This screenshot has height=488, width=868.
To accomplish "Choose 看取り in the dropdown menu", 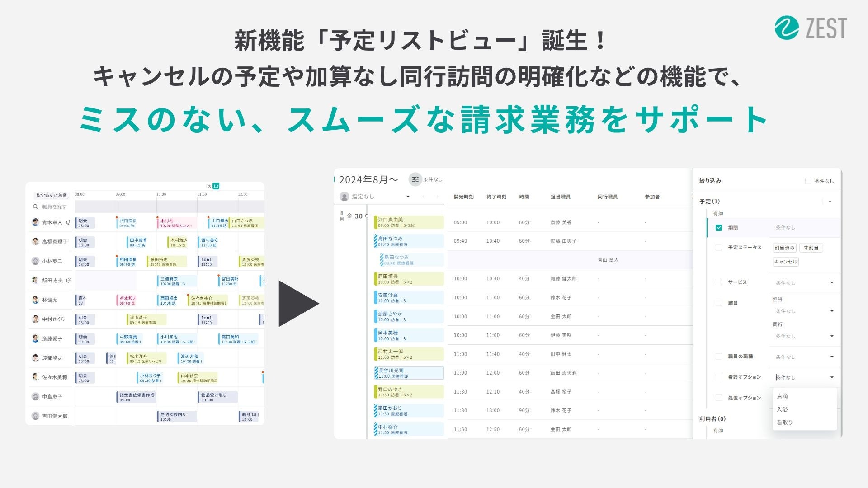I will [x=785, y=422].
